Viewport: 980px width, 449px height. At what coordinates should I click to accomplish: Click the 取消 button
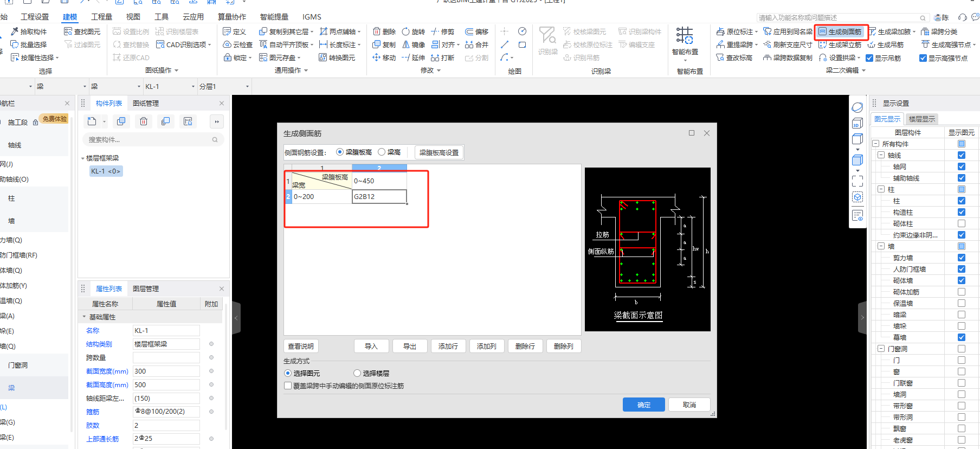pyautogui.click(x=689, y=405)
